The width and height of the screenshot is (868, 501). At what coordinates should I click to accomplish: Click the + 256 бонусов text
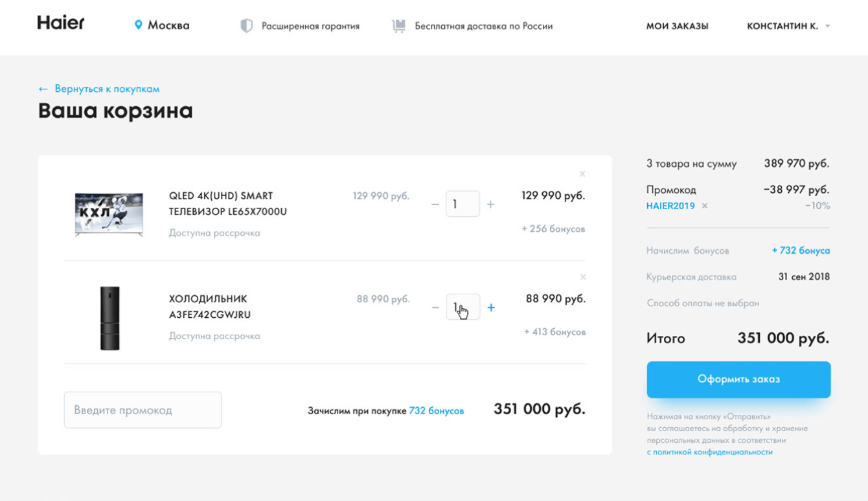pyautogui.click(x=553, y=228)
